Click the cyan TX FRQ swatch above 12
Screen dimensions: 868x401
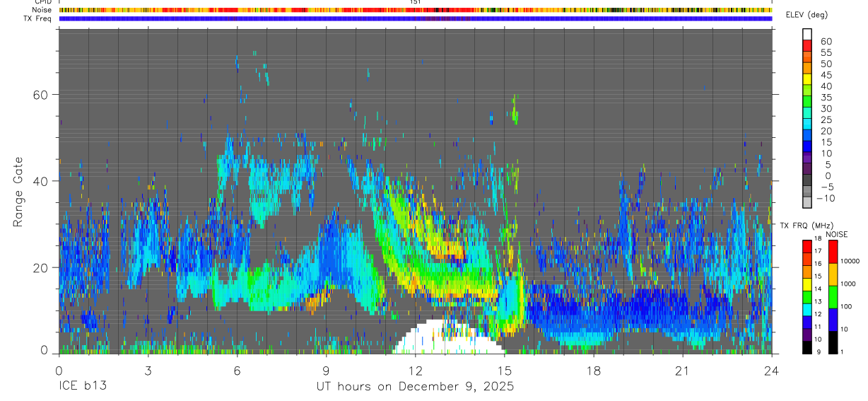807,308
